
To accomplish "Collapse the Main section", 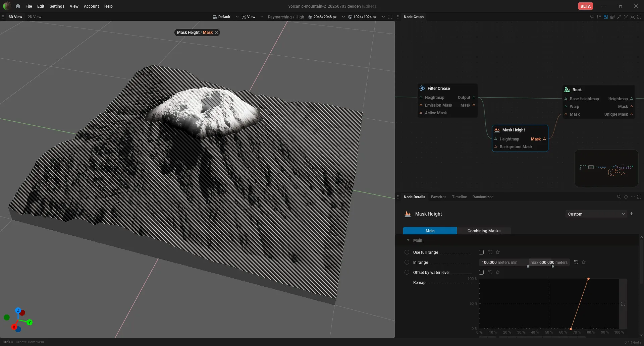I will click(x=408, y=240).
